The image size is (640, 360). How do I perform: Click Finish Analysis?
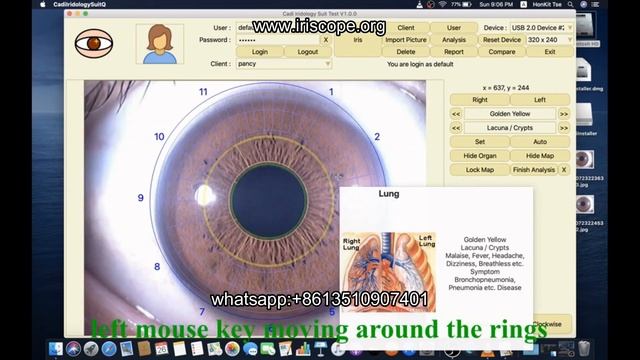534,170
